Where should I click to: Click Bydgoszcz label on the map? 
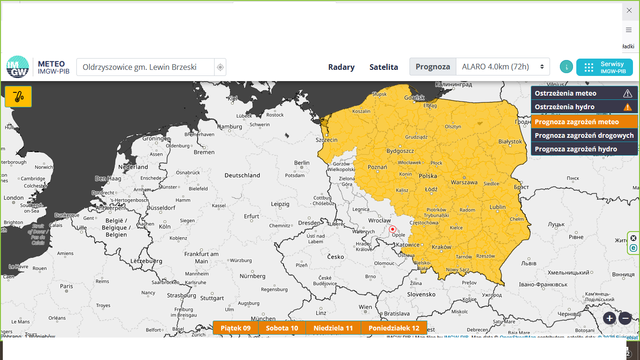tap(400, 151)
